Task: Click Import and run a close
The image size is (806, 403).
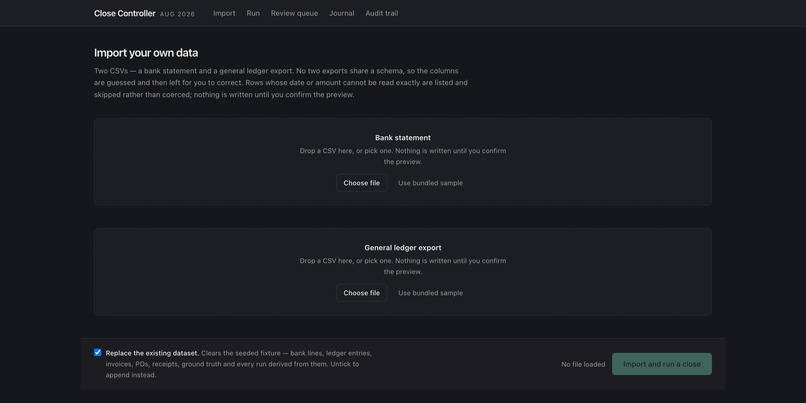Action: pyautogui.click(x=662, y=364)
